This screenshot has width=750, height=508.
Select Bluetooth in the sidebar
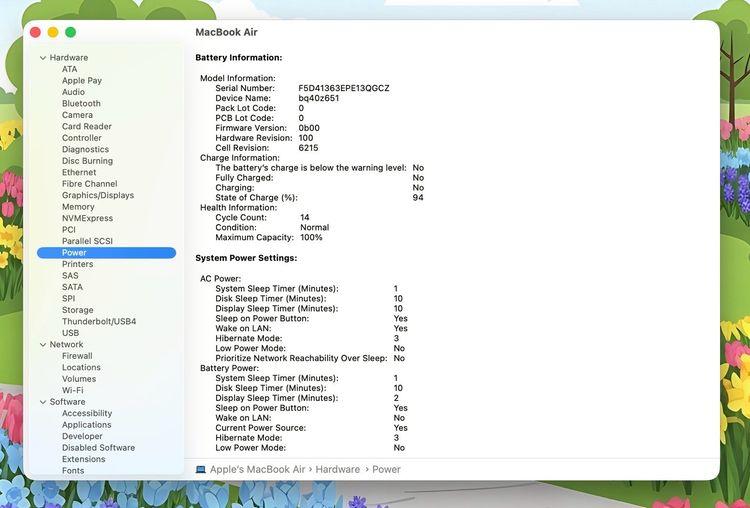coord(81,103)
